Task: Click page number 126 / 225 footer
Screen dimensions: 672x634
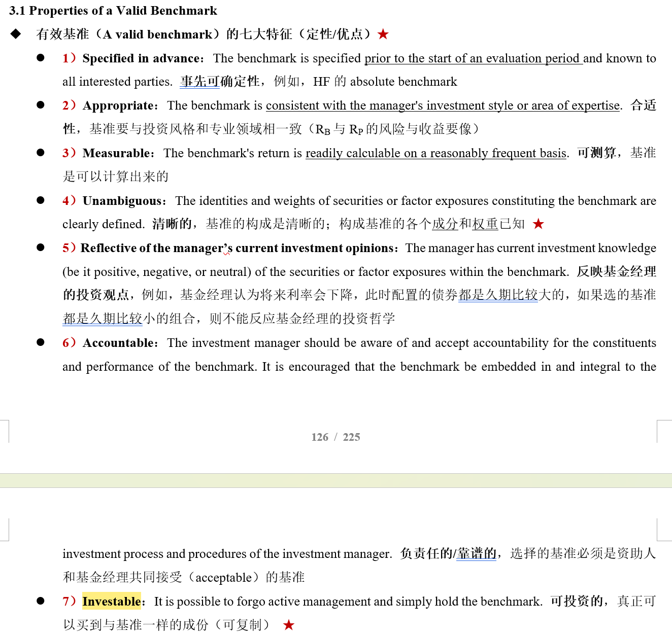Action: tap(335, 437)
